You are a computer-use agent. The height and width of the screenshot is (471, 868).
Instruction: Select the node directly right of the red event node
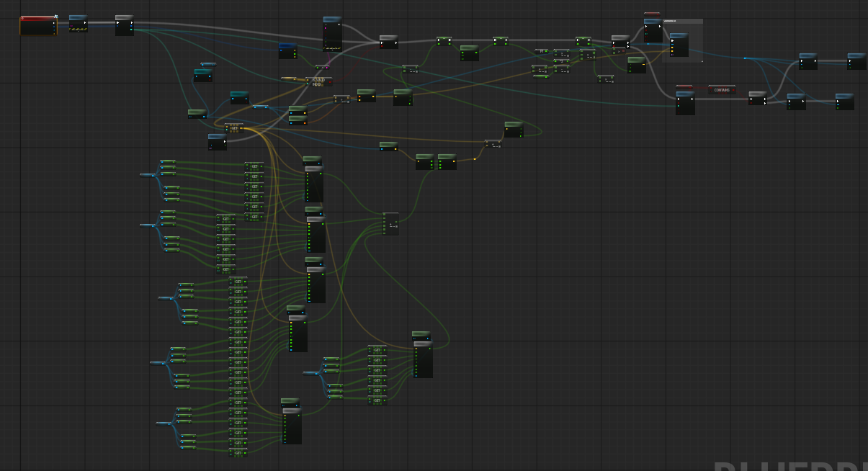[x=79, y=24]
